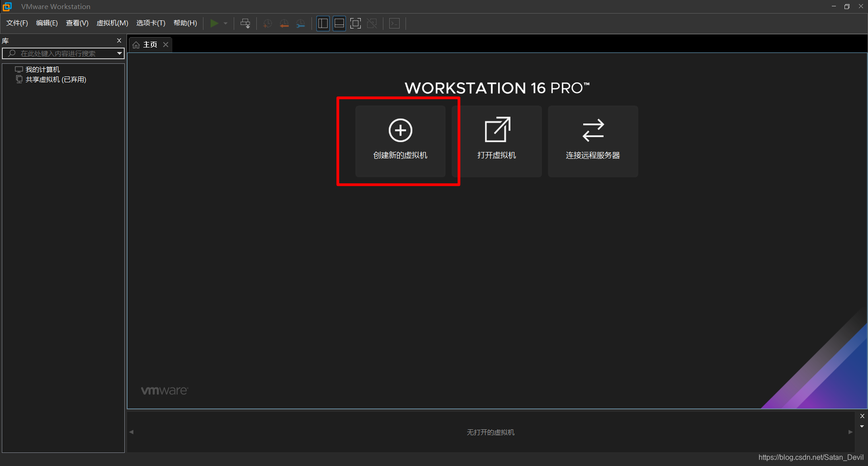868x466 pixels.
Task: Click the full screen mode icon
Action: (356, 24)
